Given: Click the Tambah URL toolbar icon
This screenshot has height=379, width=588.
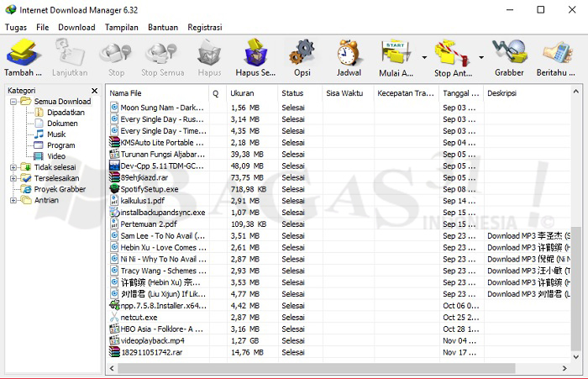Looking at the screenshot, I should click(23, 53).
